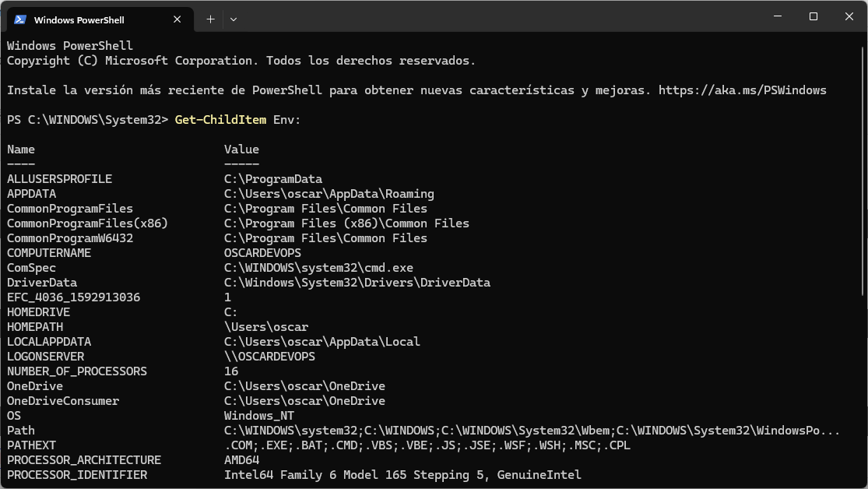Select the OSCARDEVOPS value beside COMPUTERNAME
Viewport: 868px width, 489px height.
[262, 253]
